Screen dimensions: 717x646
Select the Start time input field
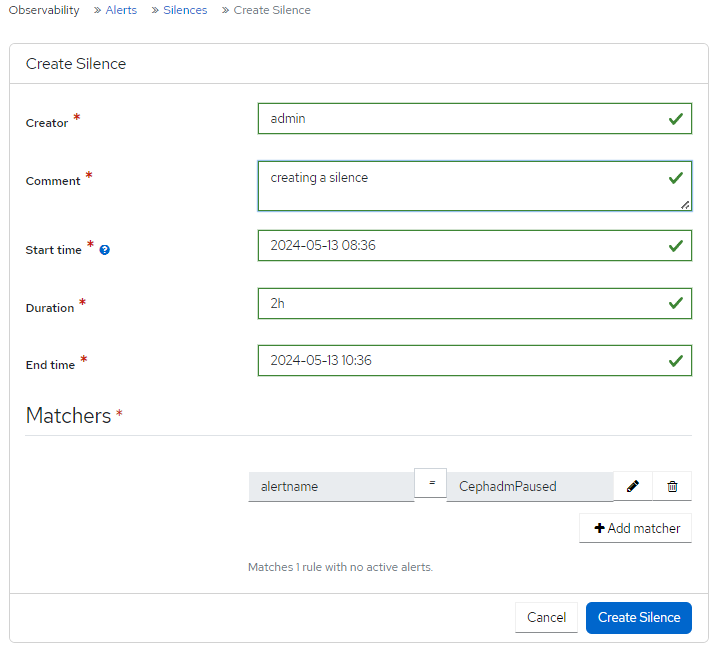(460, 245)
